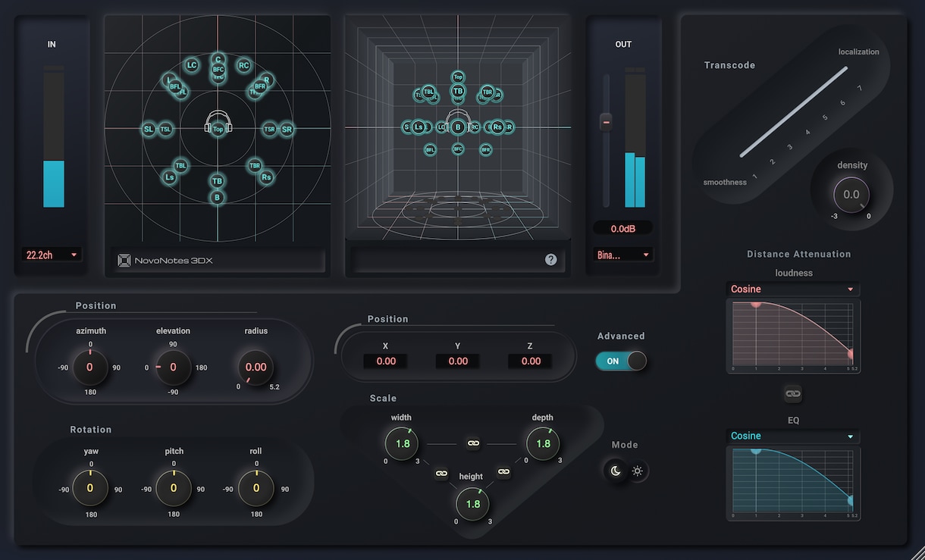Select the TSR speaker in top view

pyautogui.click(x=269, y=130)
